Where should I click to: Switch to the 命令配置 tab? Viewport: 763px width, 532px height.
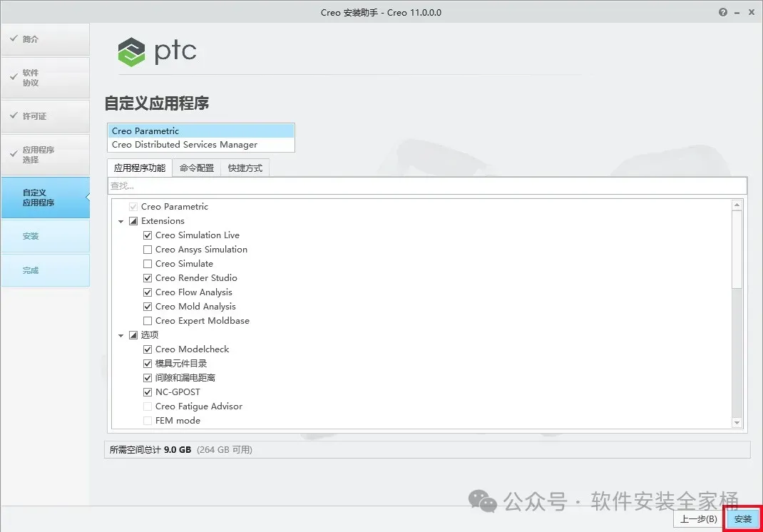point(197,168)
